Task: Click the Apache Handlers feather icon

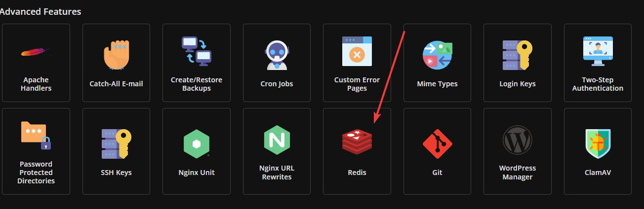Action: click(36, 52)
